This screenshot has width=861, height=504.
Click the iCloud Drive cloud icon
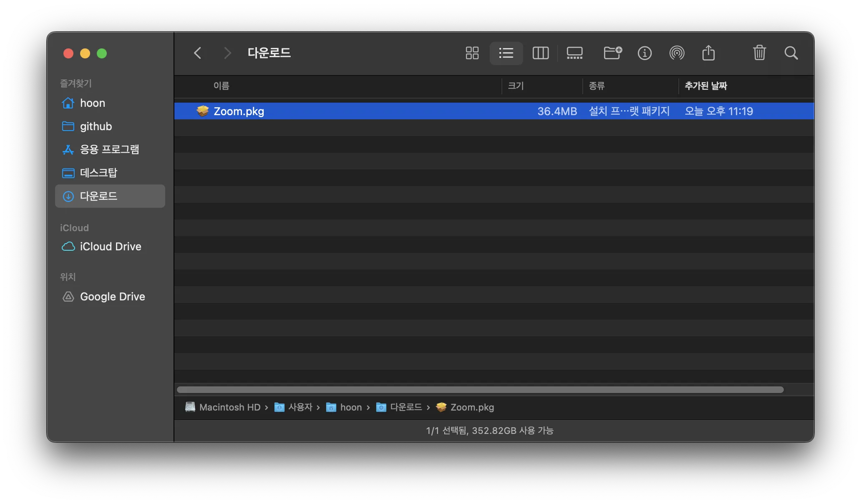coord(68,247)
